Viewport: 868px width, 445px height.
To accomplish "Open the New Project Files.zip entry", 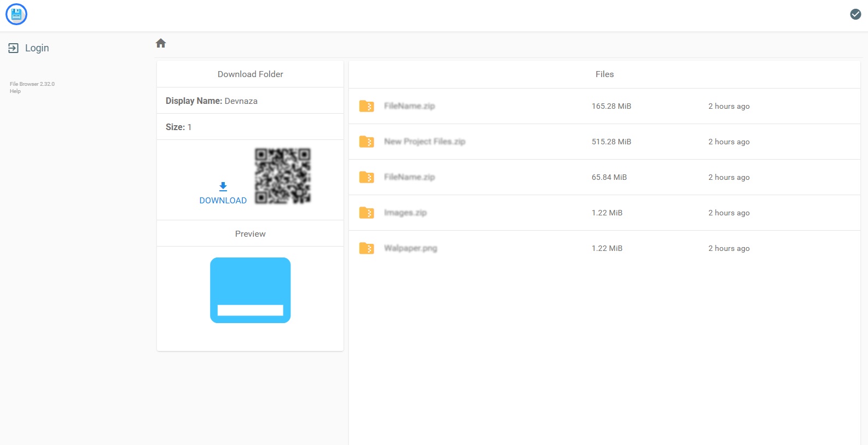I will (424, 142).
